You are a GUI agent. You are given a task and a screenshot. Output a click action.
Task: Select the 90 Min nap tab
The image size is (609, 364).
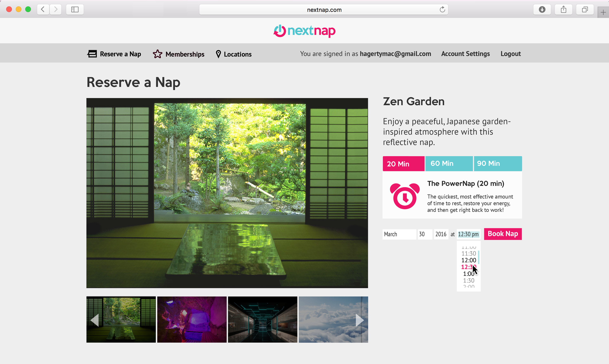click(x=498, y=164)
